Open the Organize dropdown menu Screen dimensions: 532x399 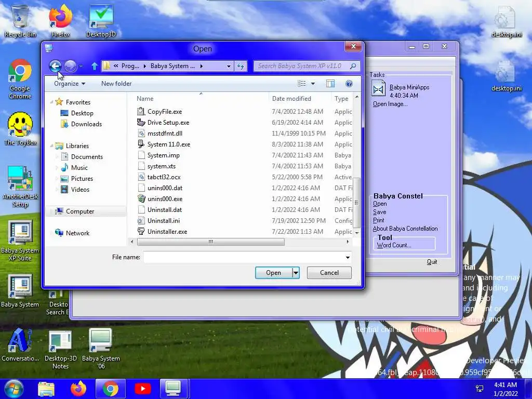(x=70, y=84)
